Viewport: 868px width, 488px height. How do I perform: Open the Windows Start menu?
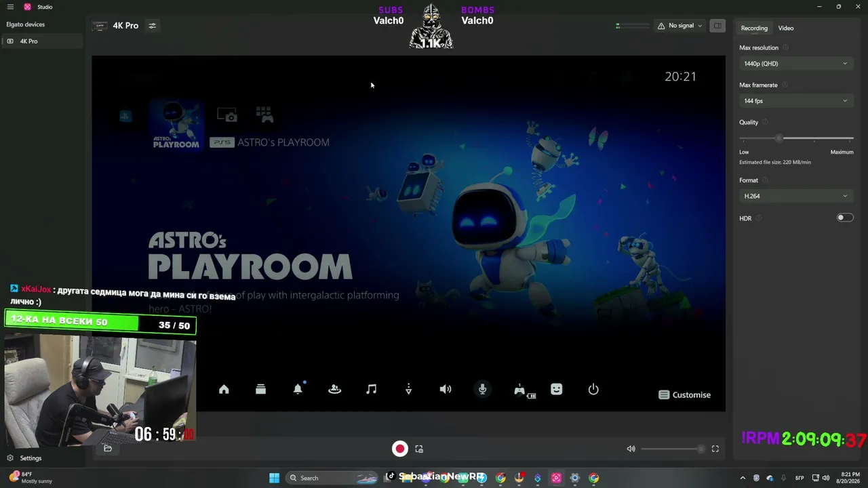(x=274, y=478)
